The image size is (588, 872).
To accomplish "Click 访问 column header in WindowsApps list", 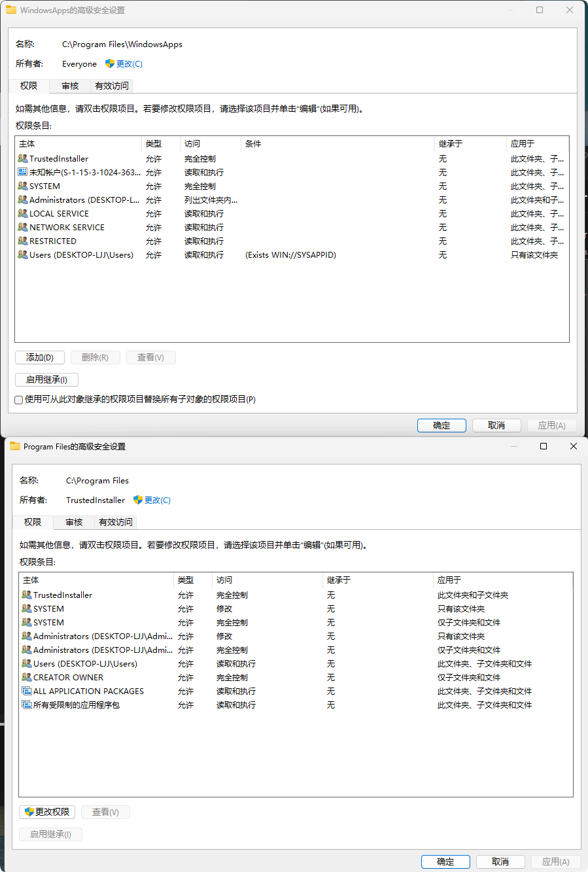I will (211, 144).
